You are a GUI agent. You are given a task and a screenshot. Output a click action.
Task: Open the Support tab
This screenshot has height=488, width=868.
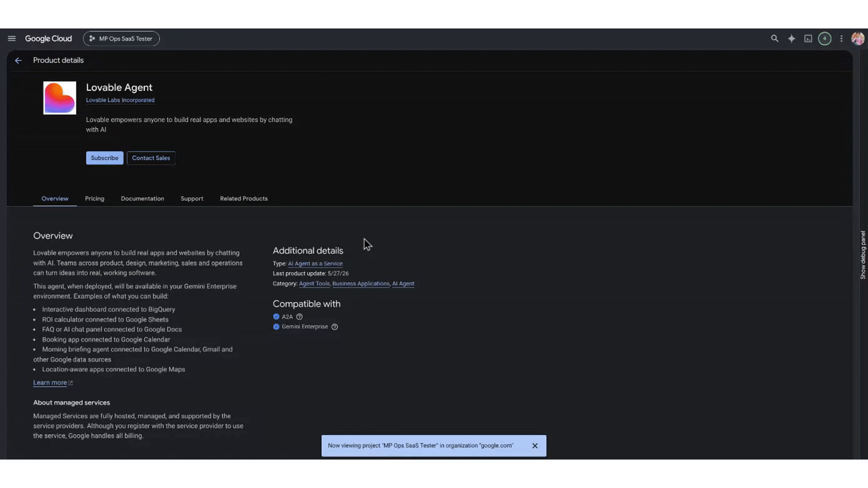click(x=192, y=199)
